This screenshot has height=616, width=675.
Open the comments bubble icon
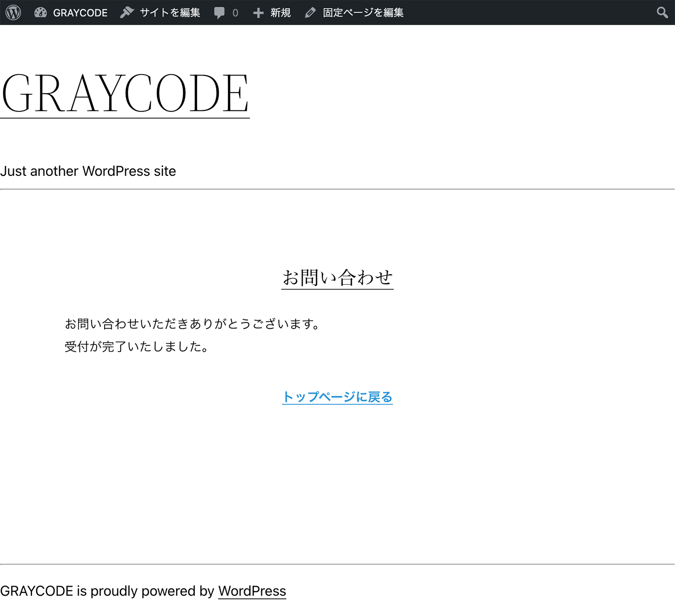point(219,13)
